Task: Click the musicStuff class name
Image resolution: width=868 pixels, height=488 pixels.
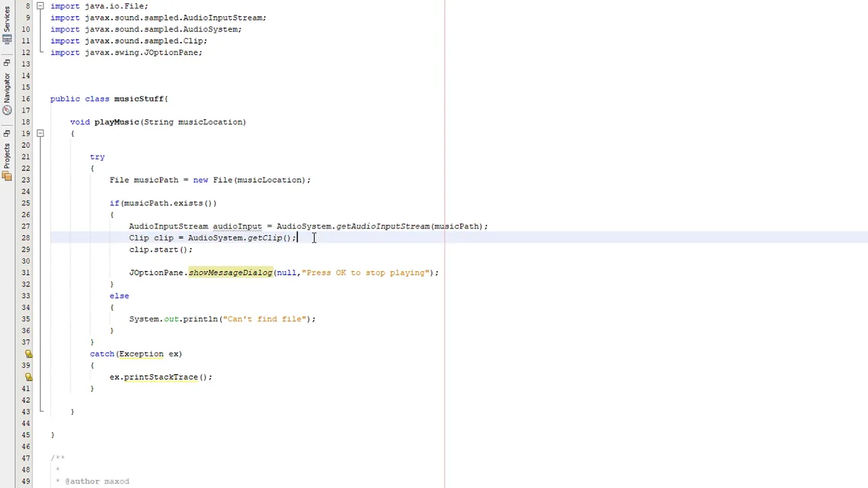Action: pyautogui.click(x=138, y=99)
